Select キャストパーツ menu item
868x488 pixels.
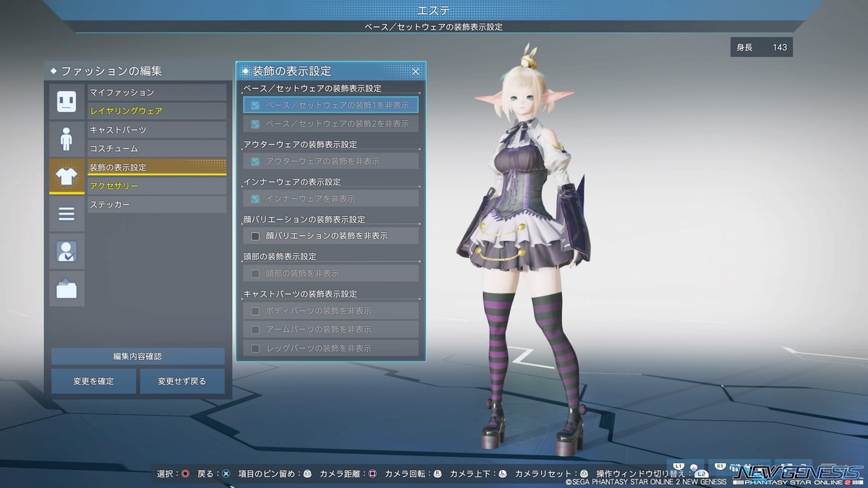pos(157,130)
